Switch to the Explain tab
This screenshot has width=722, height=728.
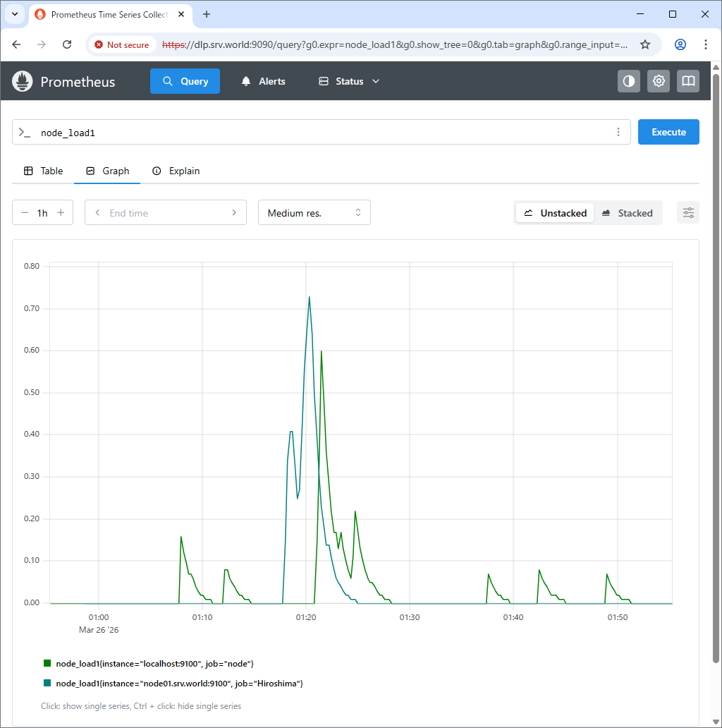coord(176,171)
